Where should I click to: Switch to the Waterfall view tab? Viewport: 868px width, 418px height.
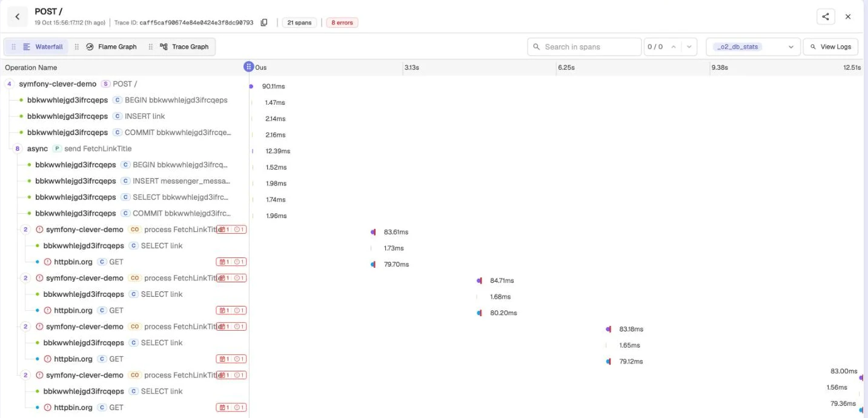click(x=42, y=47)
